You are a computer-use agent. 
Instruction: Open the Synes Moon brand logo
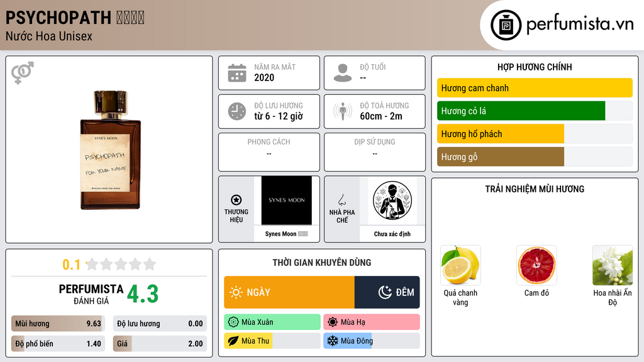[x=287, y=200]
